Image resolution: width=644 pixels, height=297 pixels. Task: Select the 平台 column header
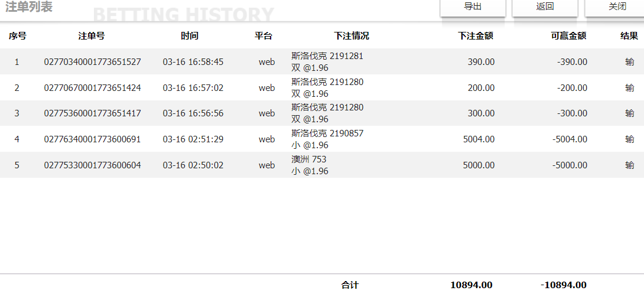(264, 36)
